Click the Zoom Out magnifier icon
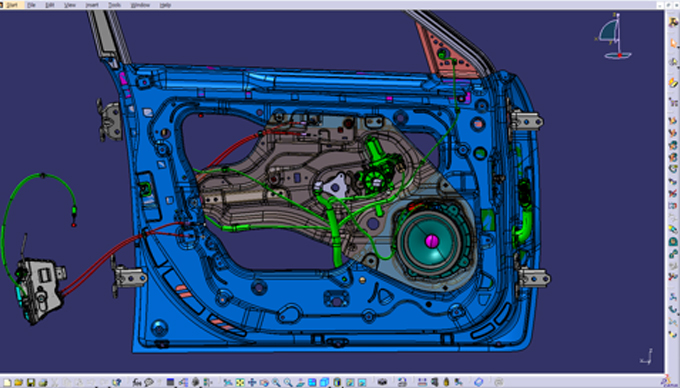This screenshot has width=680, height=388. point(288,382)
